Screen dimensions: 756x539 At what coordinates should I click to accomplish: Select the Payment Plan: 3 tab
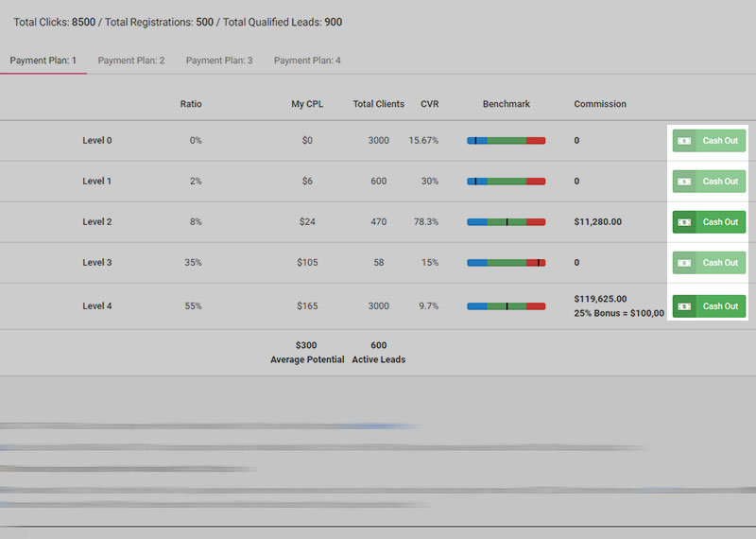219,61
